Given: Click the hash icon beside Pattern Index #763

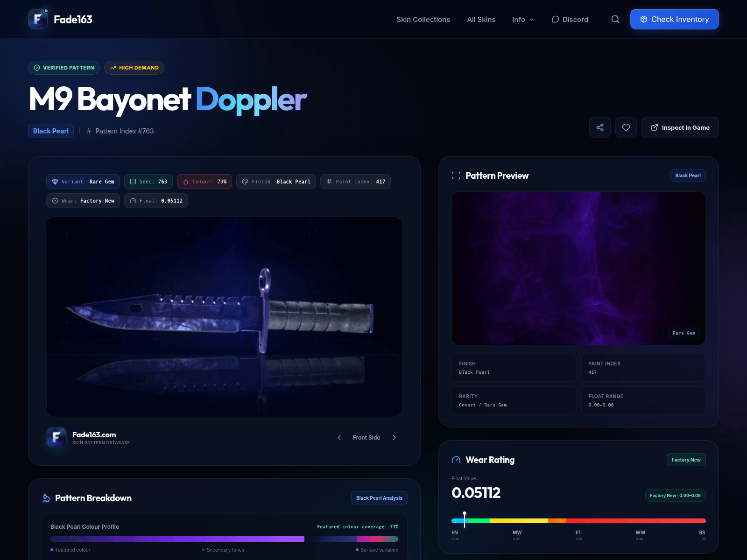Looking at the screenshot, I should pos(89,131).
